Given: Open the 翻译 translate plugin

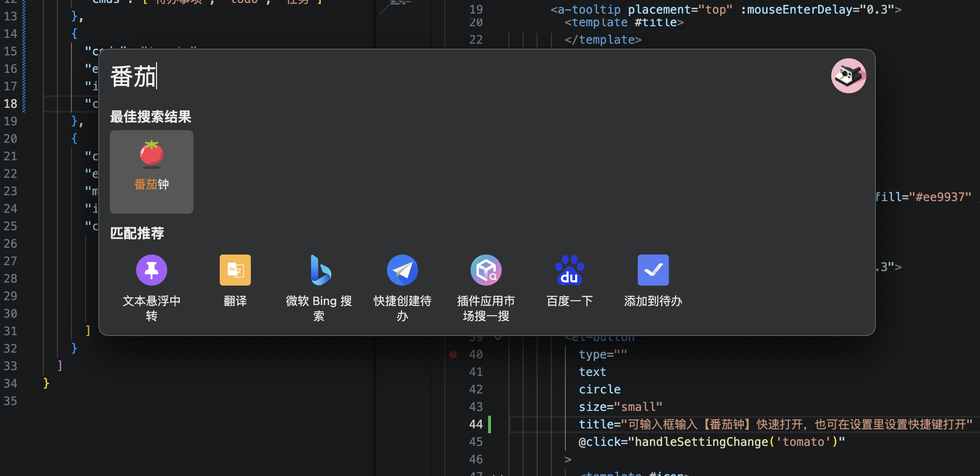Looking at the screenshot, I should [x=235, y=271].
